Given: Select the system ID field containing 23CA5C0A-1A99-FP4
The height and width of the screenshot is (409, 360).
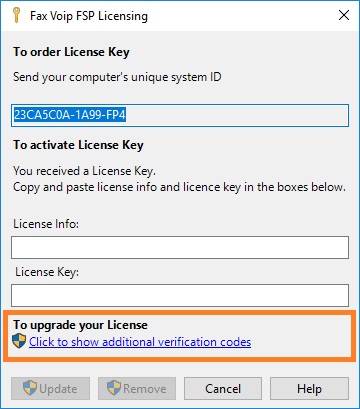Looking at the screenshot, I should [x=180, y=115].
